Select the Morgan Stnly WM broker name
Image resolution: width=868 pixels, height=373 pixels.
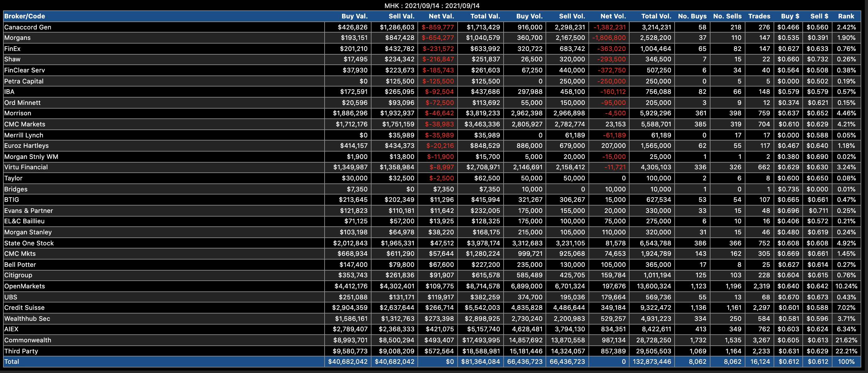point(31,156)
